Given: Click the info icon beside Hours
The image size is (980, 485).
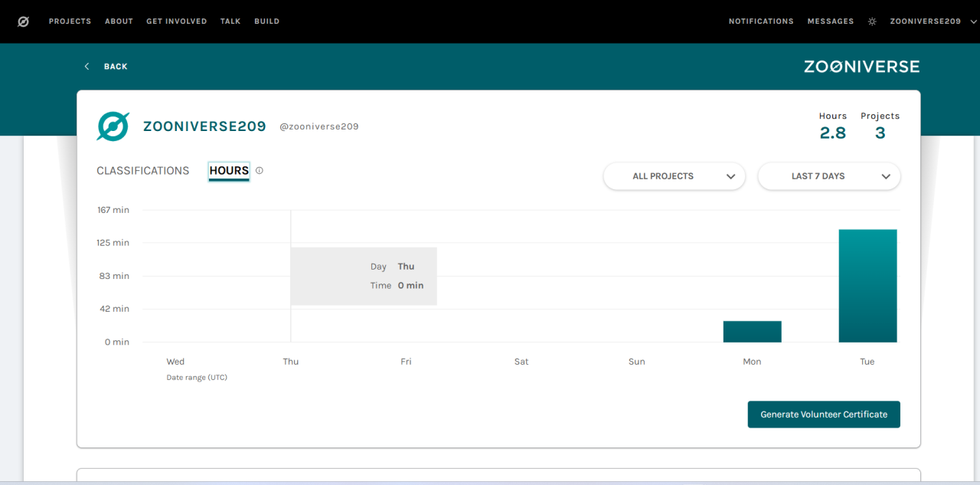Looking at the screenshot, I should tap(259, 171).
